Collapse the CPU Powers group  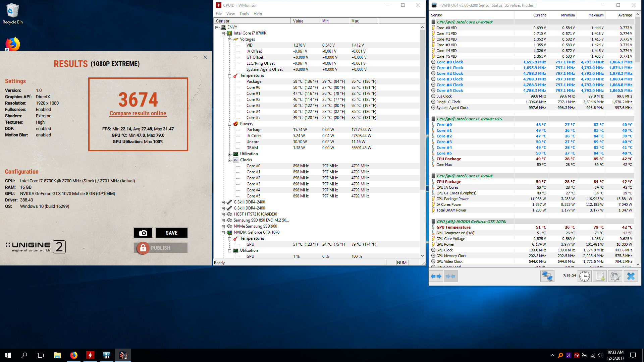(x=229, y=124)
